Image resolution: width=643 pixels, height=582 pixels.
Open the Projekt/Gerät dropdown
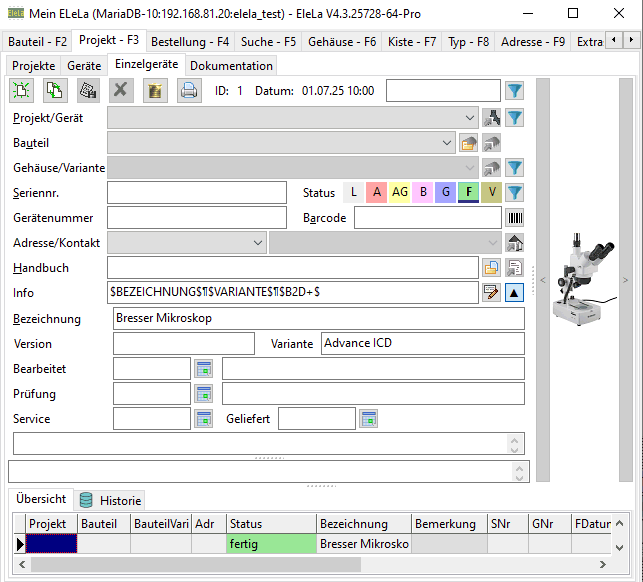pos(471,118)
